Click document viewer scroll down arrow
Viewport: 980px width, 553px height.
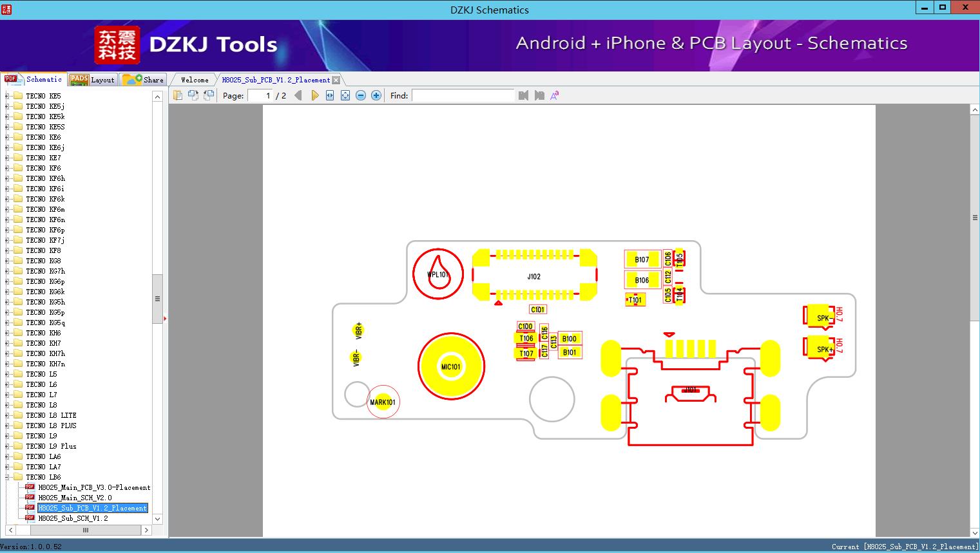point(975,532)
